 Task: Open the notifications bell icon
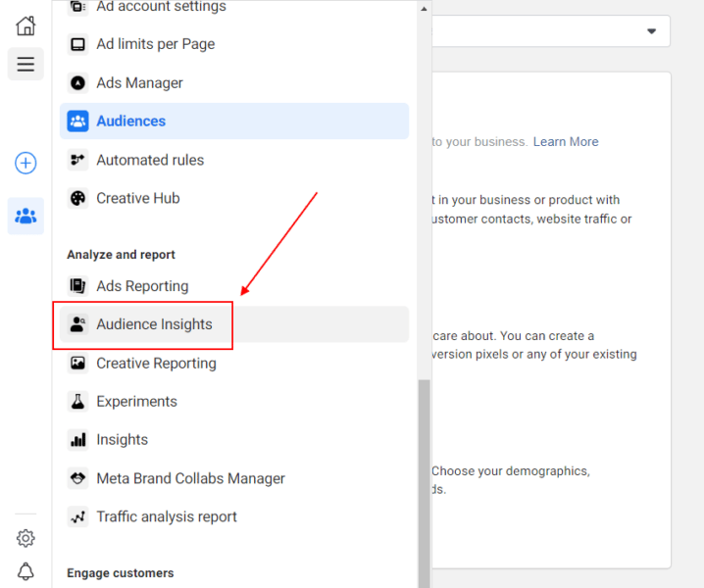25,571
